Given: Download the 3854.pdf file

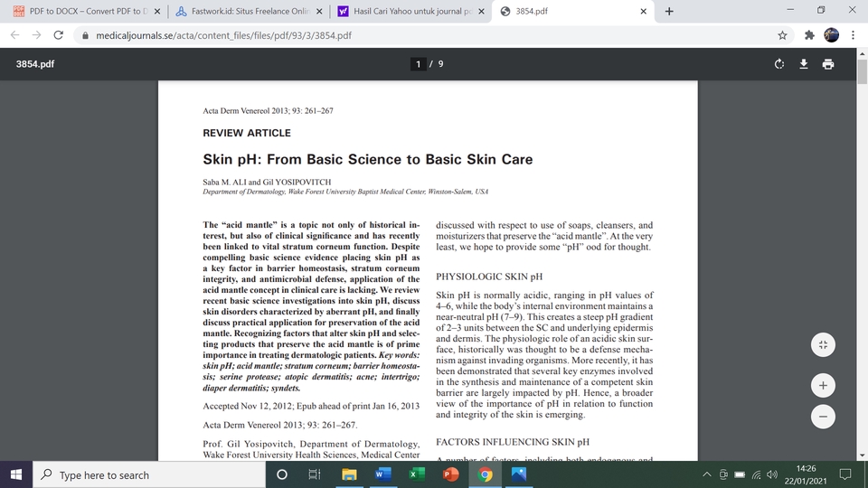Looking at the screenshot, I should [x=803, y=64].
